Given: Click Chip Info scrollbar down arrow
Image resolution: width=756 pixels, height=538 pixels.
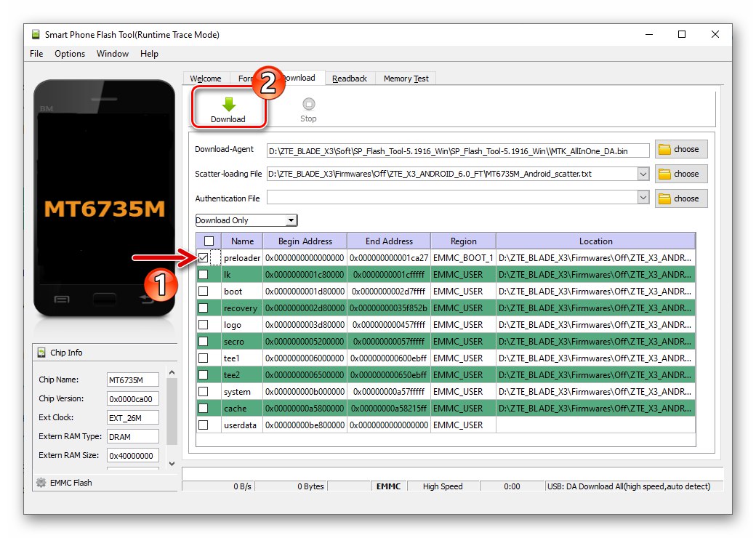Looking at the screenshot, I should click(x=172, y=464).
